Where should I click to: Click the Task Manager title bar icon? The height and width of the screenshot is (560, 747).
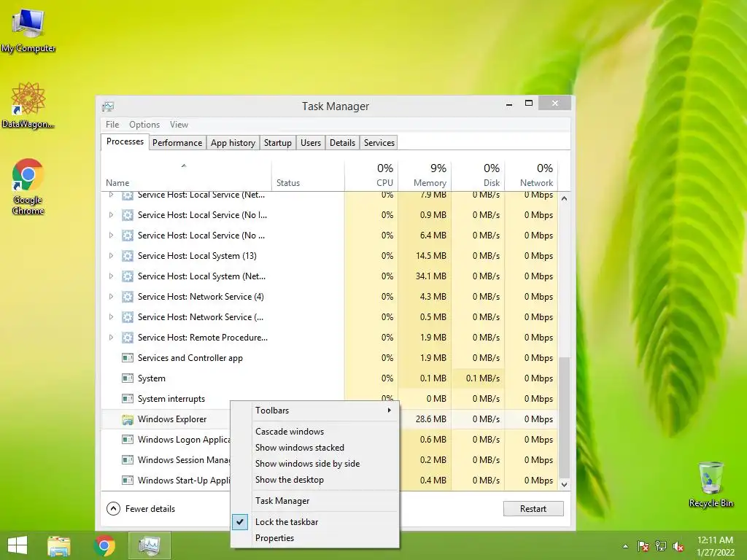tap(108, 106)
